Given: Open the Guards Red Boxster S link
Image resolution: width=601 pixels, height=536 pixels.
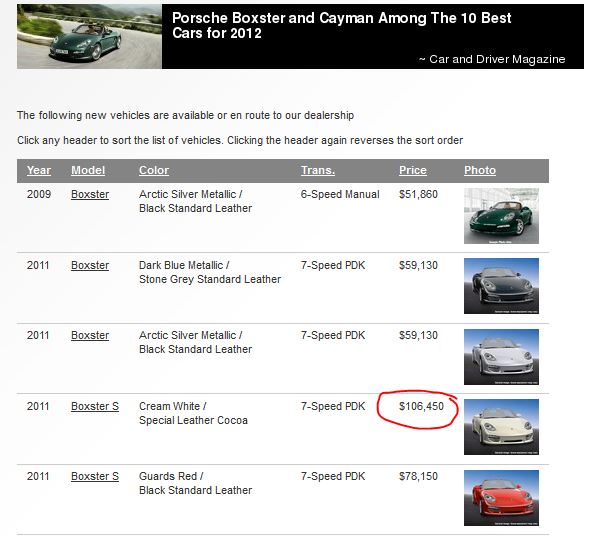Looking at the screenshot, I should tap(95, 477).
